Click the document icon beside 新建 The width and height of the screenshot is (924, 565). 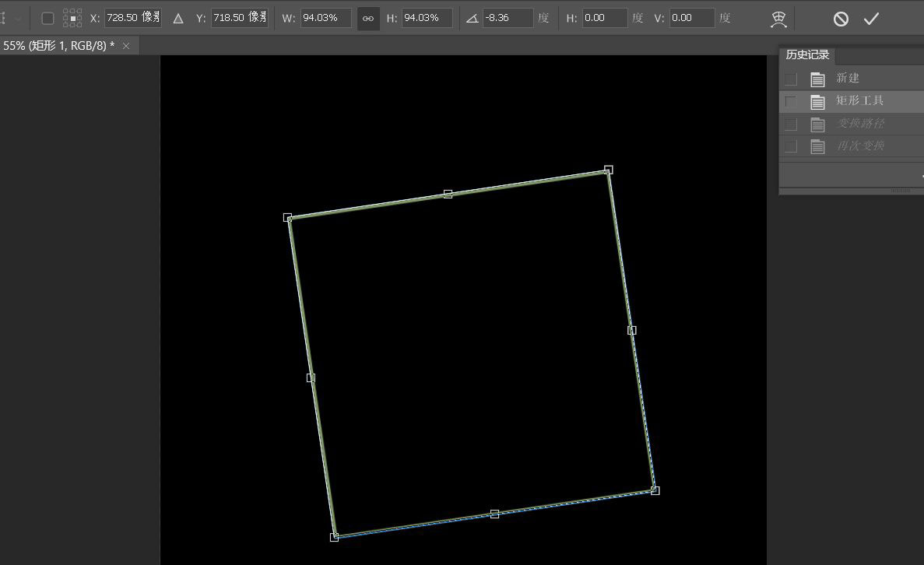point(817,79)
